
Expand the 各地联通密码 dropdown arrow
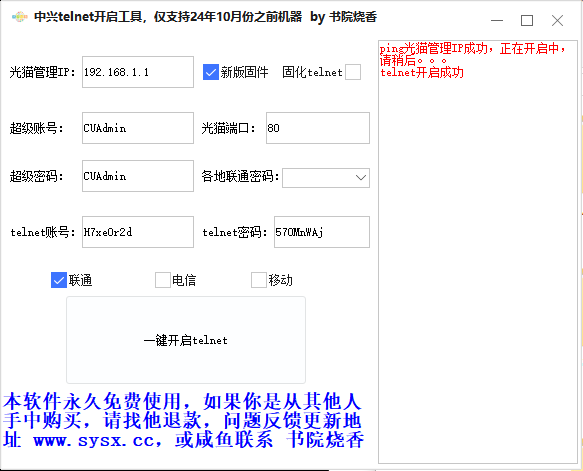[x=361, y=178]
